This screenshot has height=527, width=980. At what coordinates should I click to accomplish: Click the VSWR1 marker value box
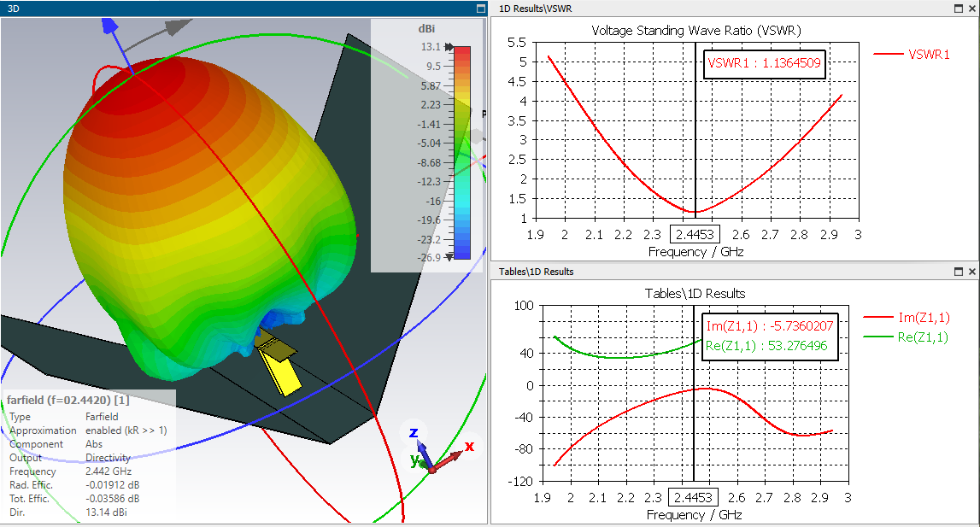[765, 64]
